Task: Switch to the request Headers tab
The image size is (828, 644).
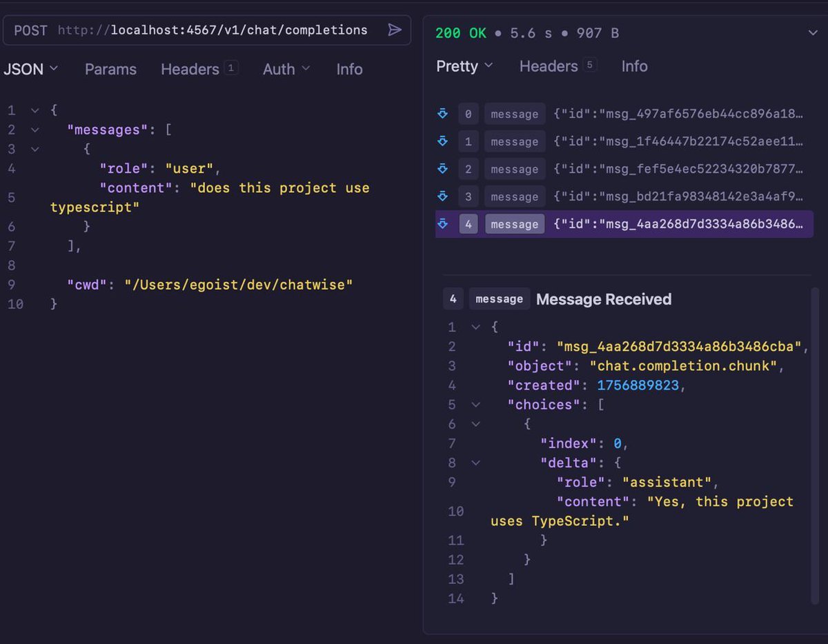Action: 199,69
